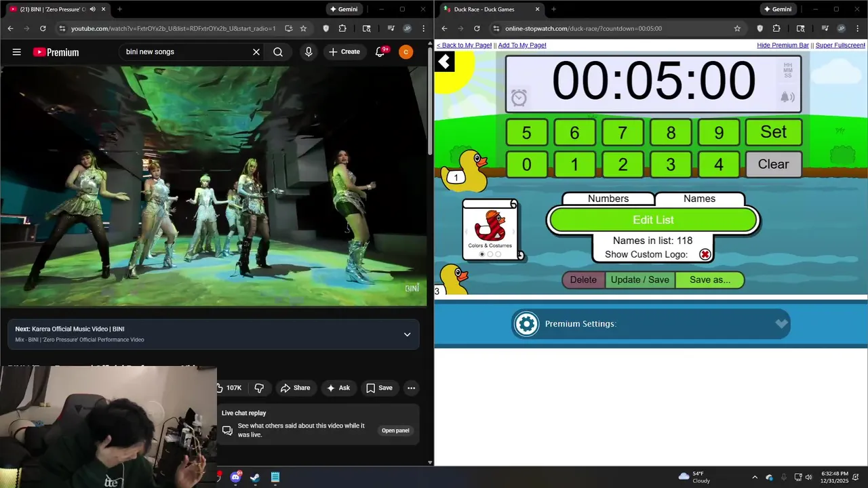
Task: Click the Save as... button
Action: (710, 280)
